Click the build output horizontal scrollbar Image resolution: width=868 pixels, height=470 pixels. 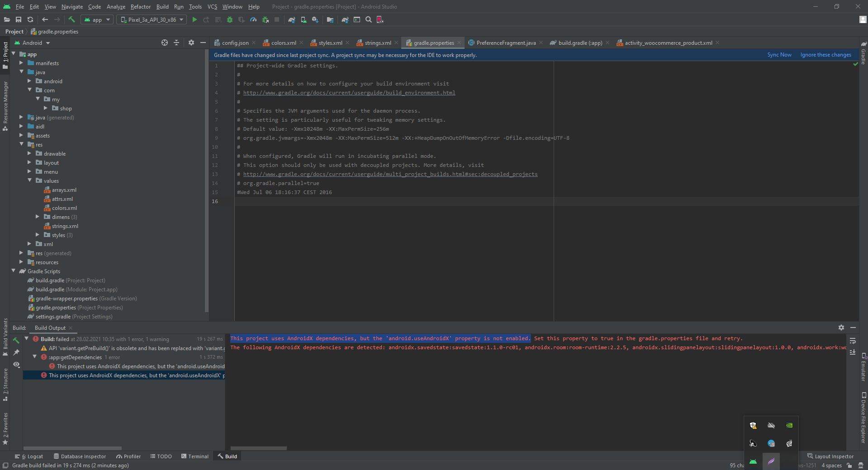click(x=259, y=448)
